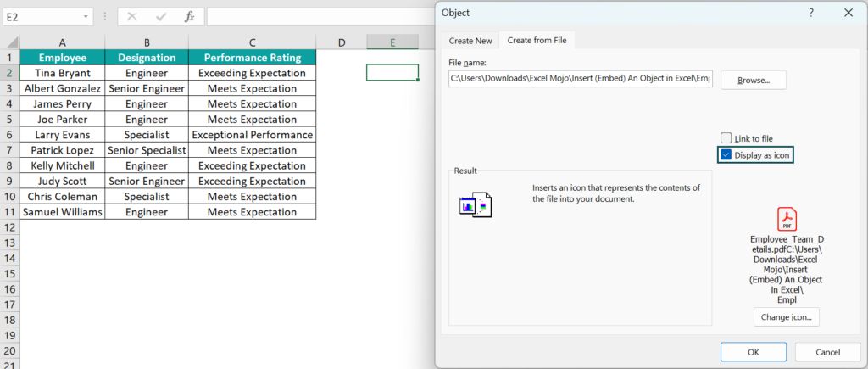This screenshot has width=868, height=369.
Task: Click the Employee header cell
Action: (63, 58)
